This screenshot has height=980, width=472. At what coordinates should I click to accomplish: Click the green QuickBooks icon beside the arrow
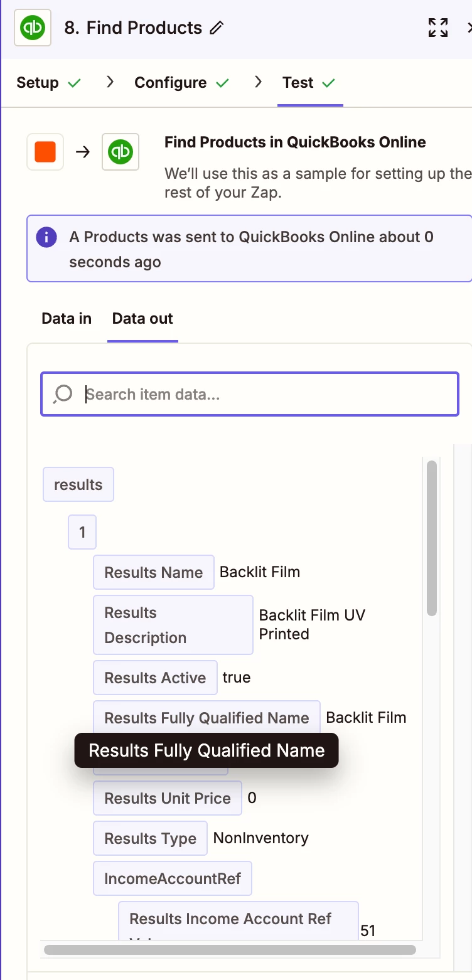tap(121, 152)
